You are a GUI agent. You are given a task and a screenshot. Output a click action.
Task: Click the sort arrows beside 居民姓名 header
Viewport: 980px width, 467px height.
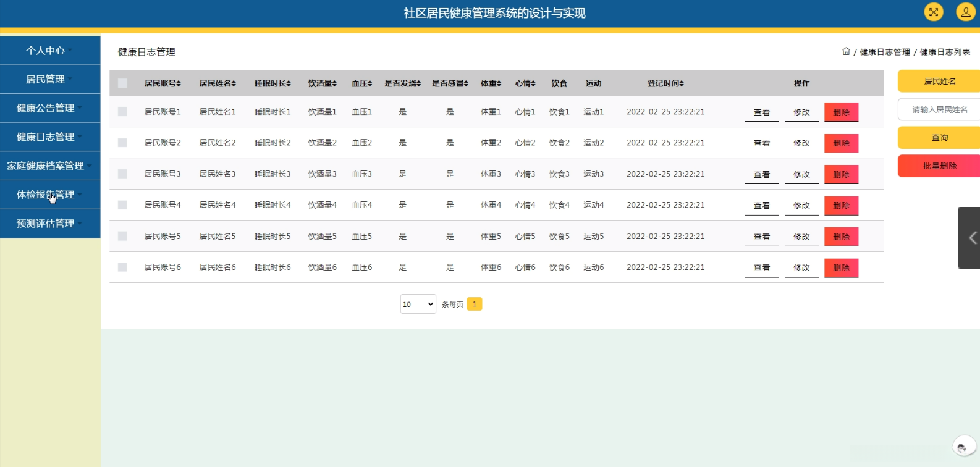point(234,83)
